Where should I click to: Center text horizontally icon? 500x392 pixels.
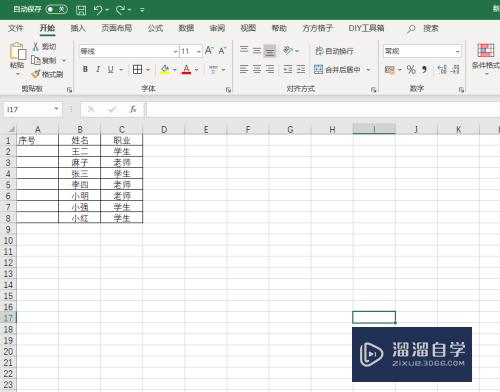[257, 69]
